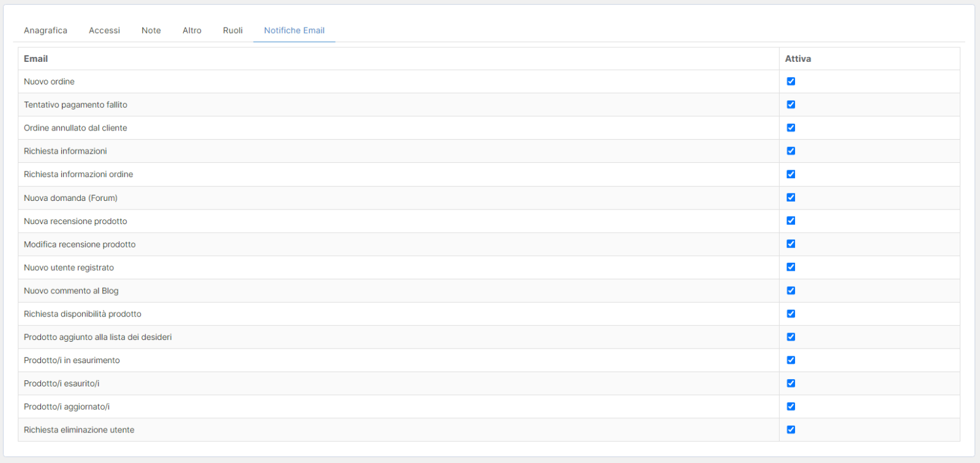Click 'Richiesta eliminazione utente' text
The height and width of the screenshot is (463, 980).
(79, 431)
